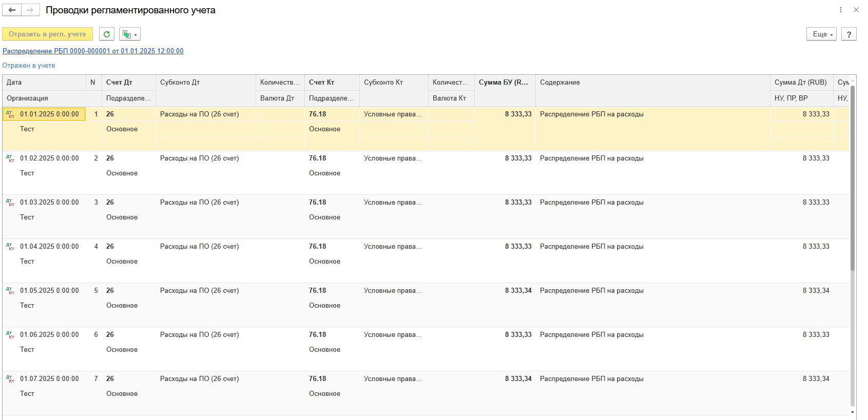Click the Дт/Кт icon of the 01.02.2025 row
Viewport: 868px width, 420px height.
10,158
